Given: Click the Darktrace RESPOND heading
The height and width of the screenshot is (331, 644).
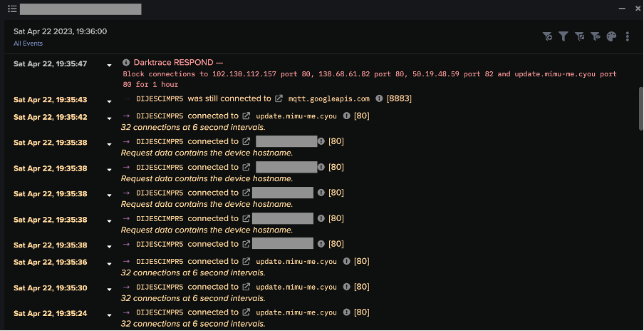Looking at the screenshot, I should (x=178, y=63).
